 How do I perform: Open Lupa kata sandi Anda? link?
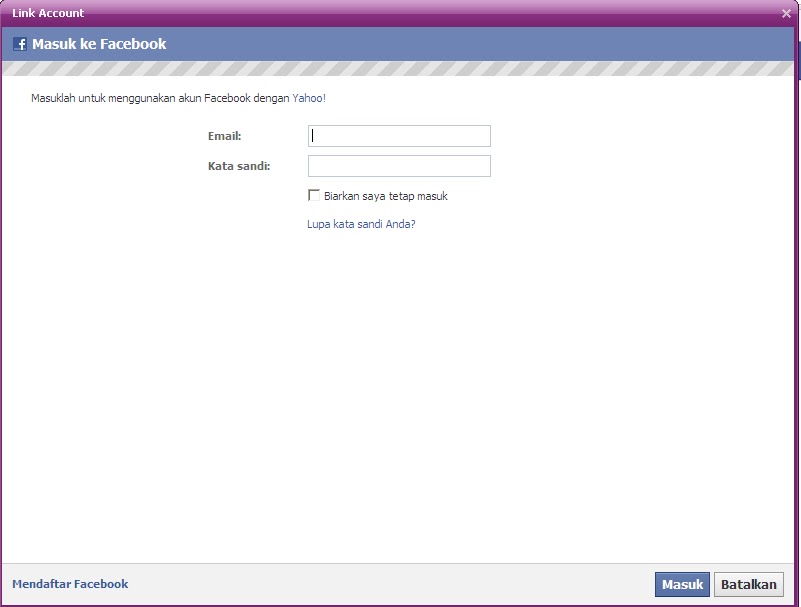pyautogui.click(x=361, y=224)
